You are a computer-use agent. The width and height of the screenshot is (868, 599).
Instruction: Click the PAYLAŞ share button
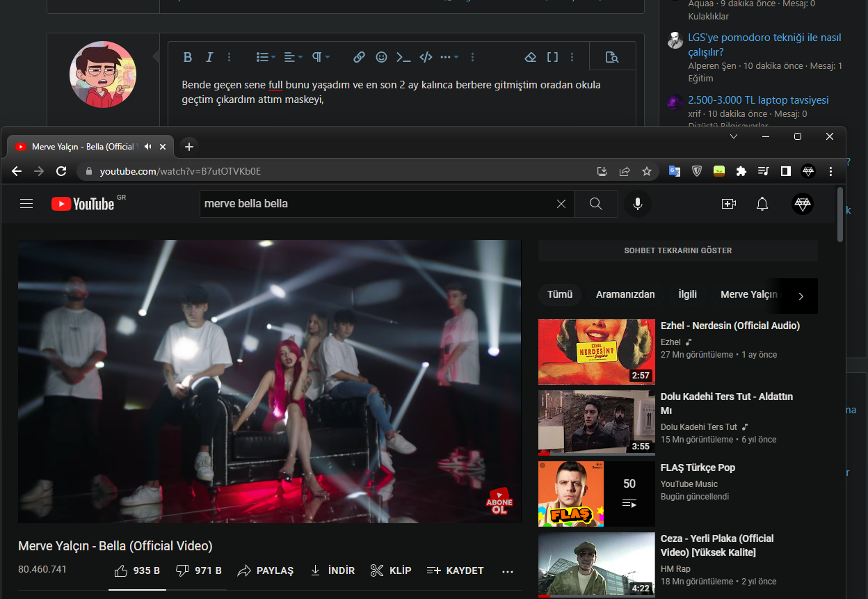click(x=266, y=570)
